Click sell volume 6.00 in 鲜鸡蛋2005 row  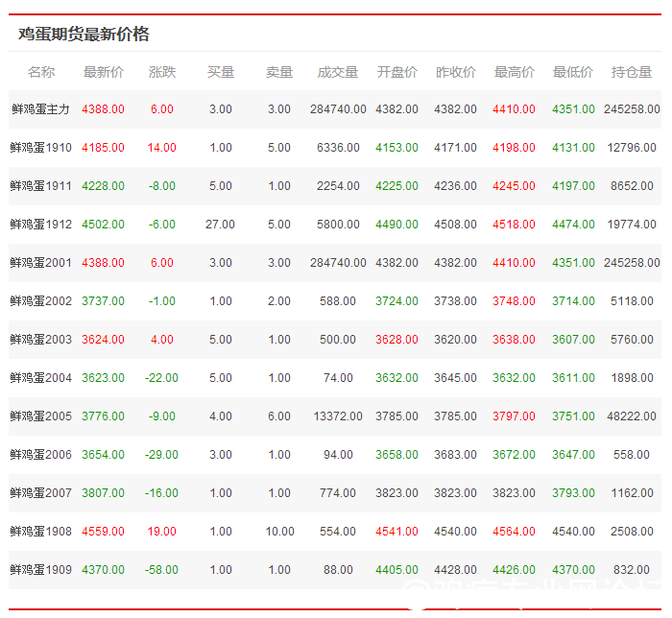279,416
